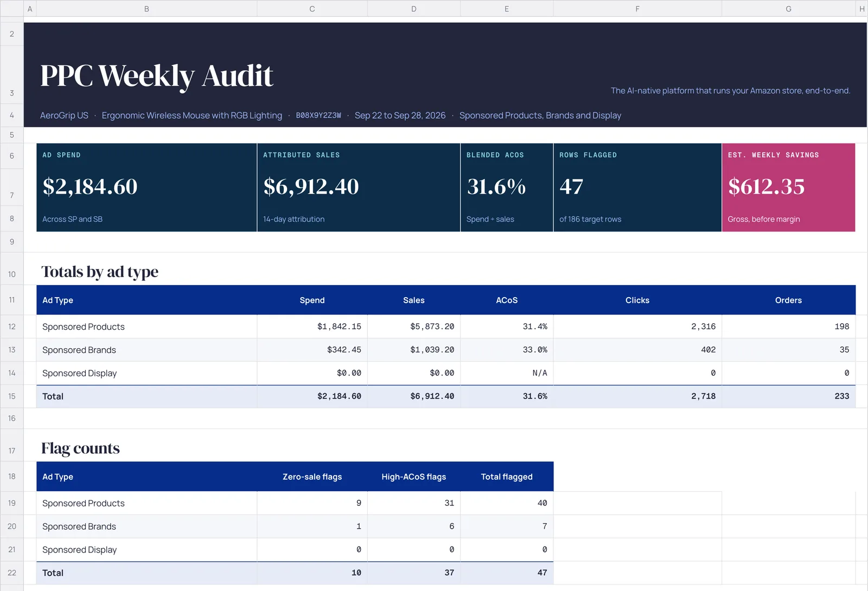Select the $1,842.15 spend cell

[312, 327]
